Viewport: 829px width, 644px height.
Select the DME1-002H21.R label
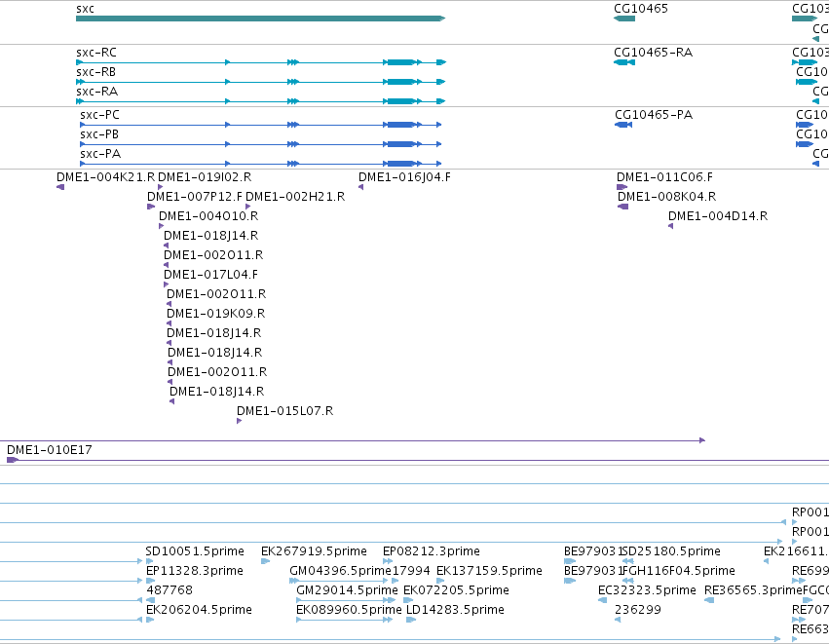(x=295, y=197)
